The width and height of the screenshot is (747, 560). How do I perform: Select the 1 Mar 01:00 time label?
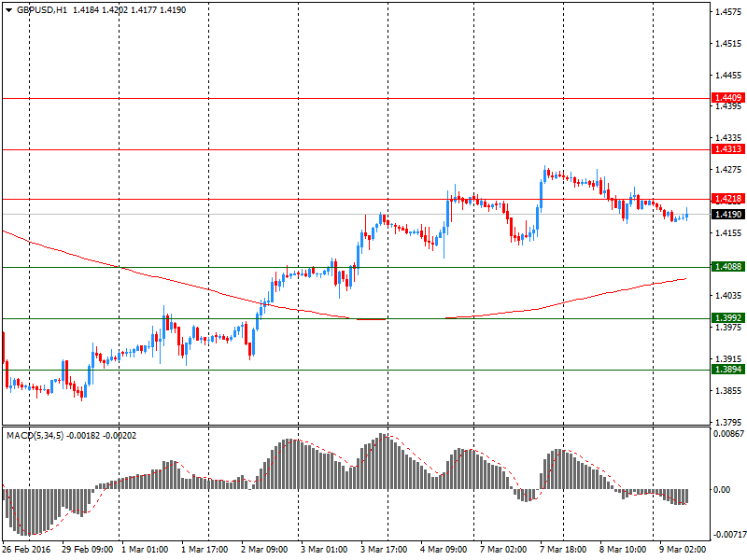coord(145,550)
